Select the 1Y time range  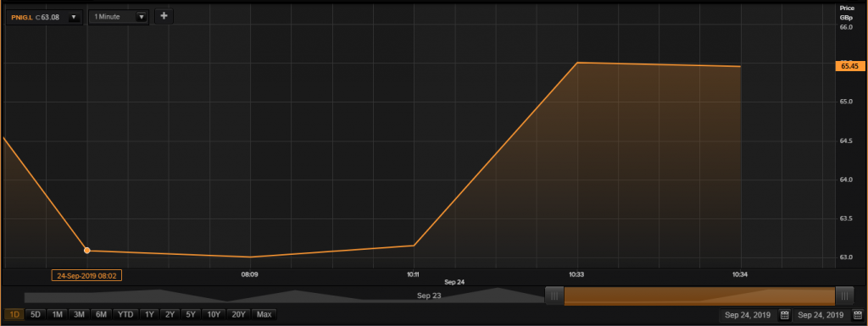pos(149,315)
